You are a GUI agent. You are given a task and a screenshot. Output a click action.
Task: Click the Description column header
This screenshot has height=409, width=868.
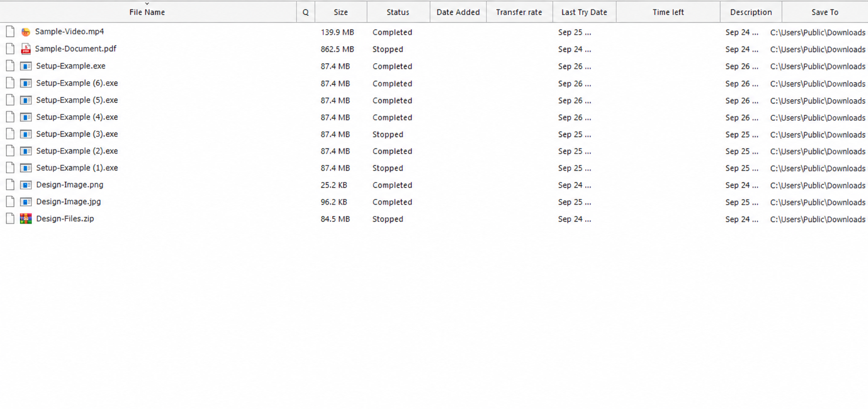coord(751,12)
